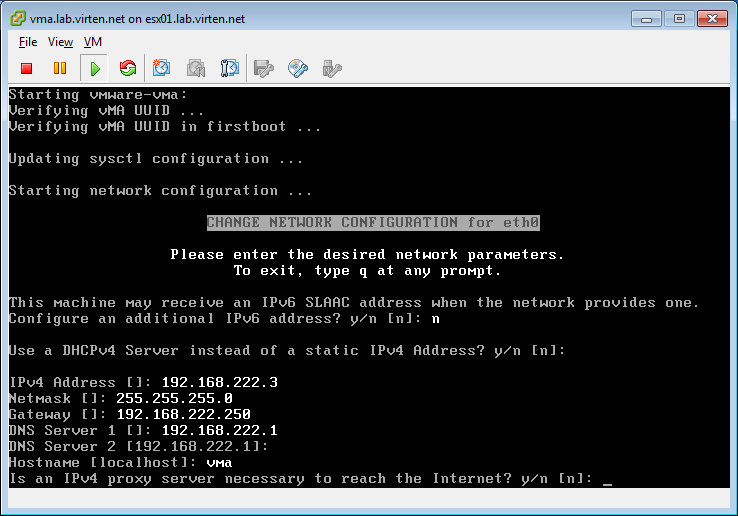Viewport: 738px width, 516px height.
Task: Click the vSphere console window title icon
Action: click(18, 18)
